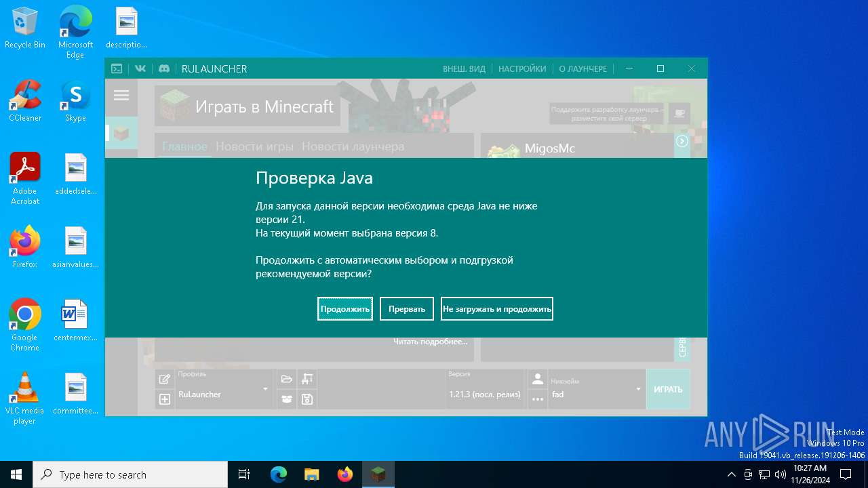Choose Не загружать и продолжить
868x488 pixels.
[497, 309]
